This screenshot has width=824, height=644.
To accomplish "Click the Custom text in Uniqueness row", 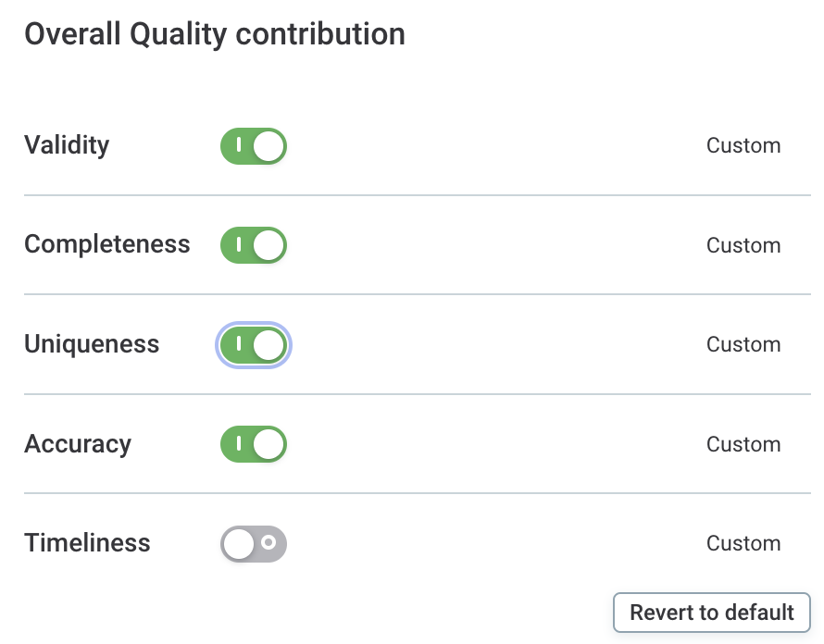I will [743, 345].
